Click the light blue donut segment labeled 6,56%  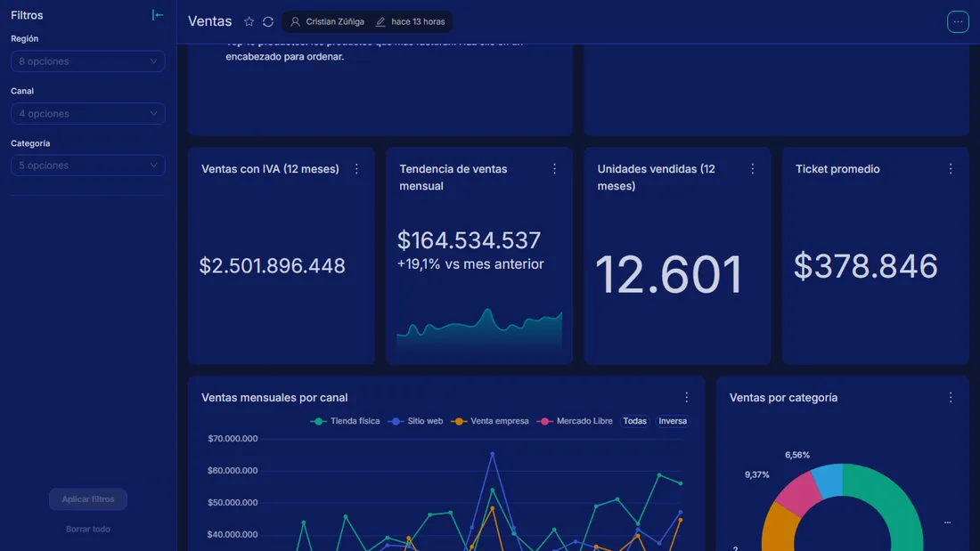click(829, 481)
